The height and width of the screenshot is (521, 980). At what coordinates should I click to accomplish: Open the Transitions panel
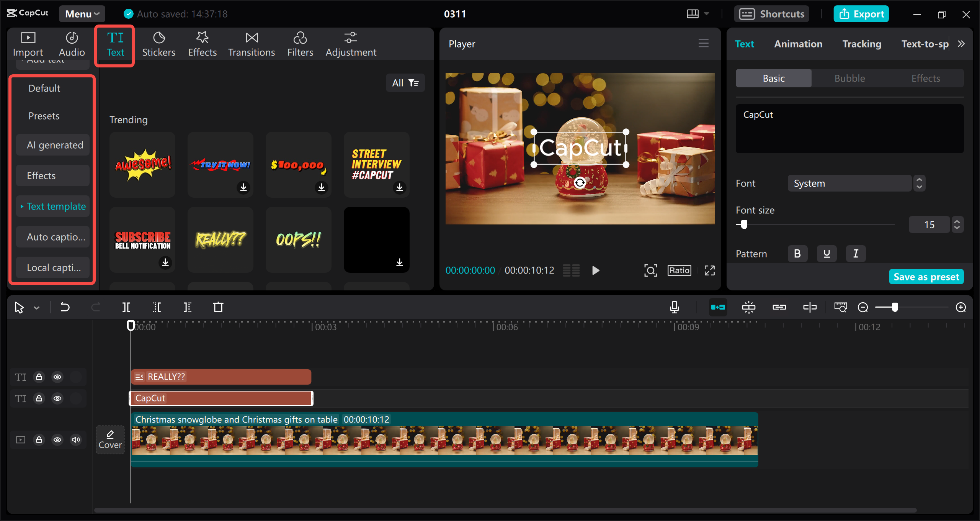coord(252,45)
